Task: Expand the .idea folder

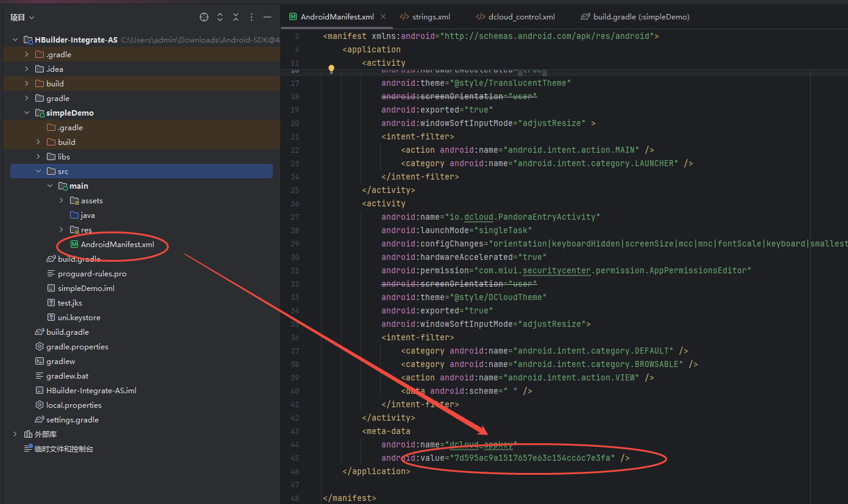Action: click(26, 69)
